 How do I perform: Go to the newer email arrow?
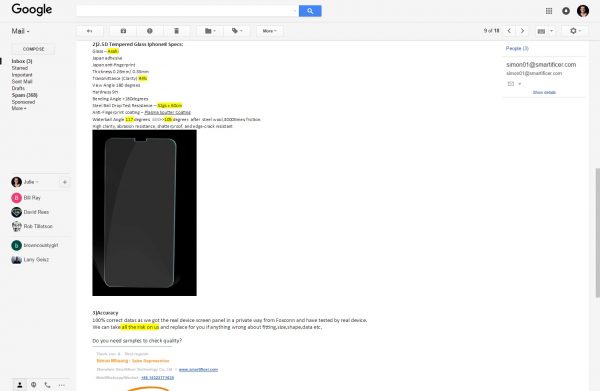point(509,31)
